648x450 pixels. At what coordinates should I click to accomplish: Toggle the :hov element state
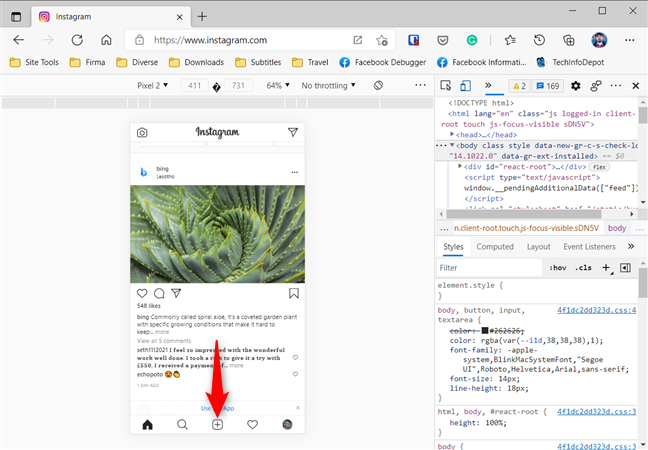(x=557, y=268)
